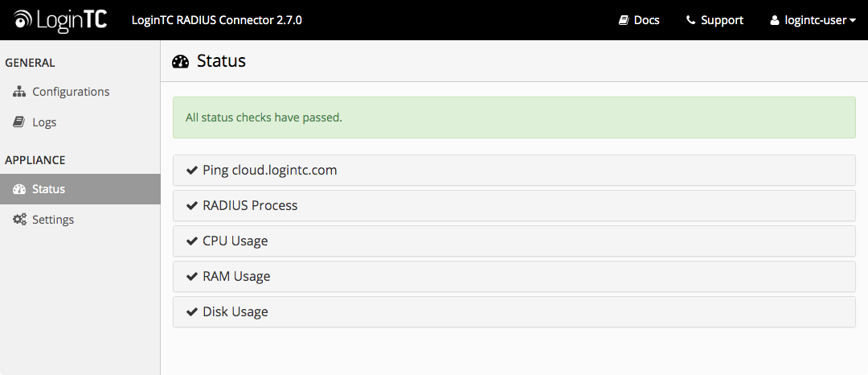Screen dimensions: 868x375
Task: Expand the RAM Usage status panel
Action: [514, 276]
